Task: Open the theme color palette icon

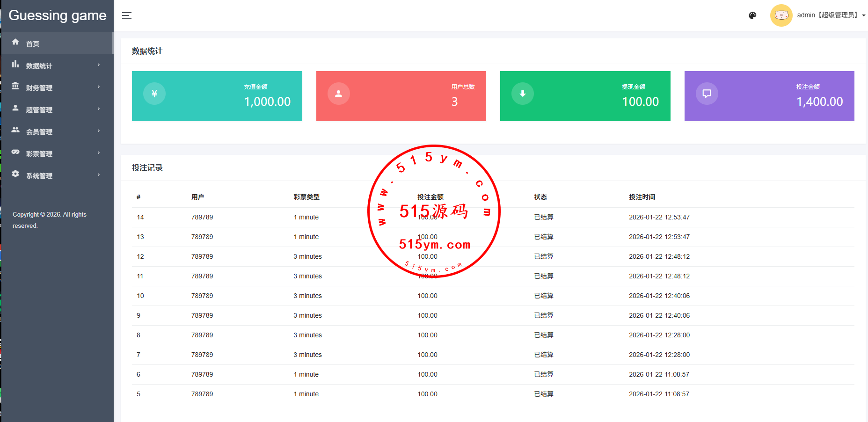Action: pyautogui.click(x=752, y=15)
